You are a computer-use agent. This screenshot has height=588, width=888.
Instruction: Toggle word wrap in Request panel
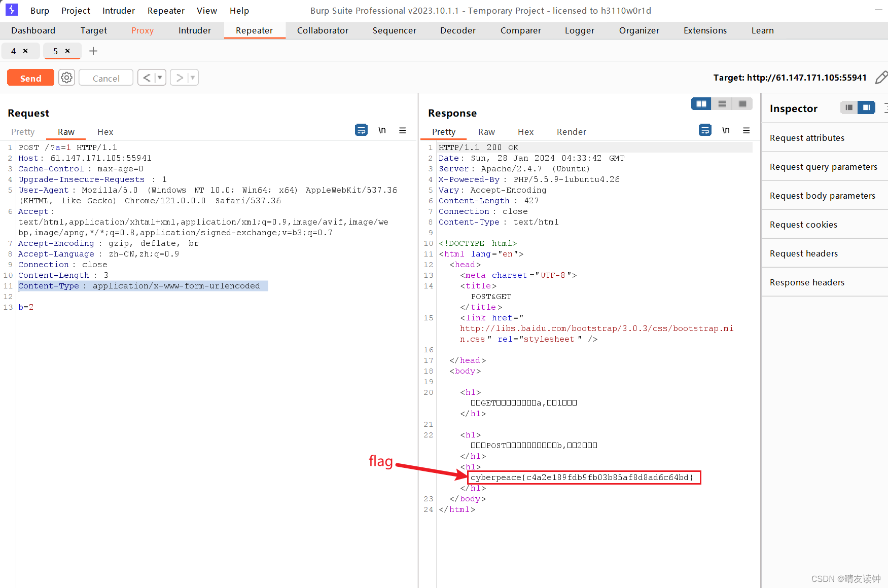click(x=361, y=130)
